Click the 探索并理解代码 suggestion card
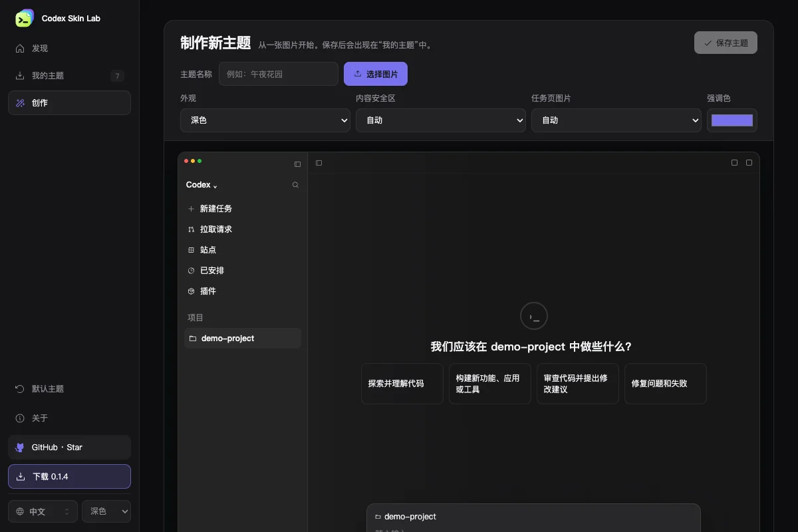 402,384
